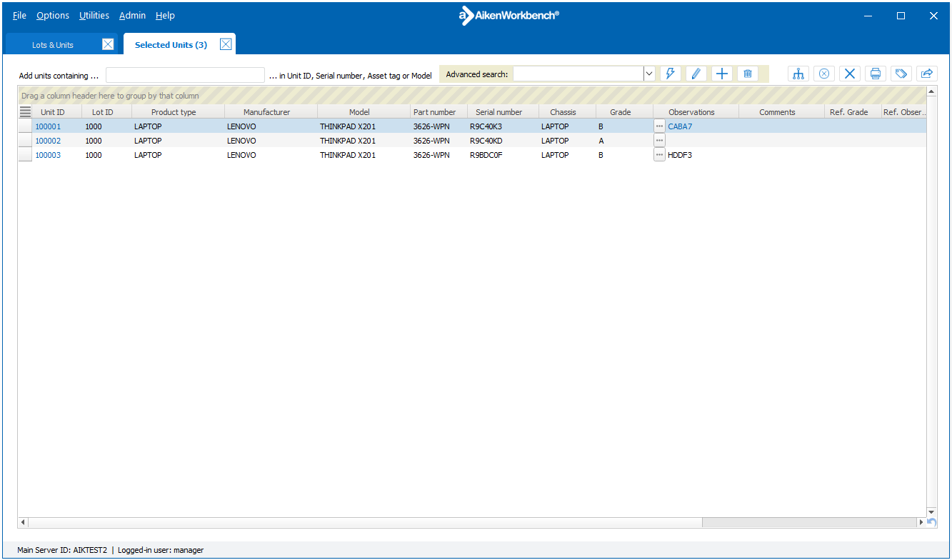Click the Advanced search text field
This screenshot has width=952, height=560.
(x=578, y=74)
